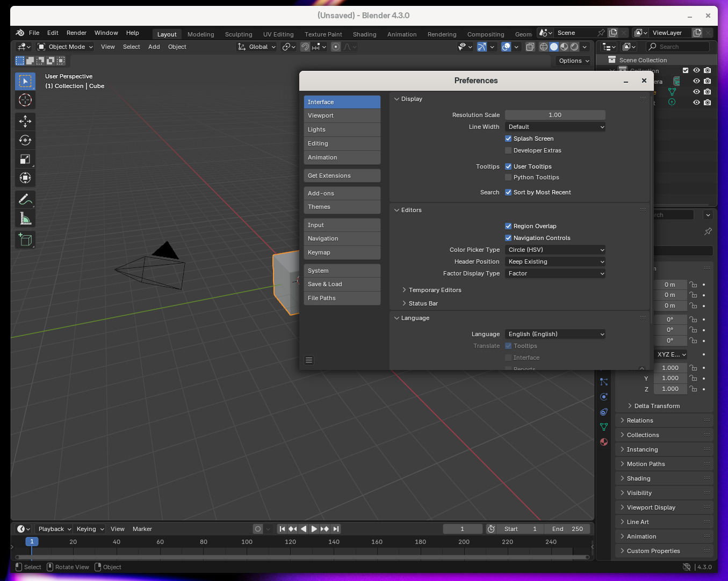Choose the Annotate pencil tool
This screenshot has height=581, width=728.
[x=25, y=199]
